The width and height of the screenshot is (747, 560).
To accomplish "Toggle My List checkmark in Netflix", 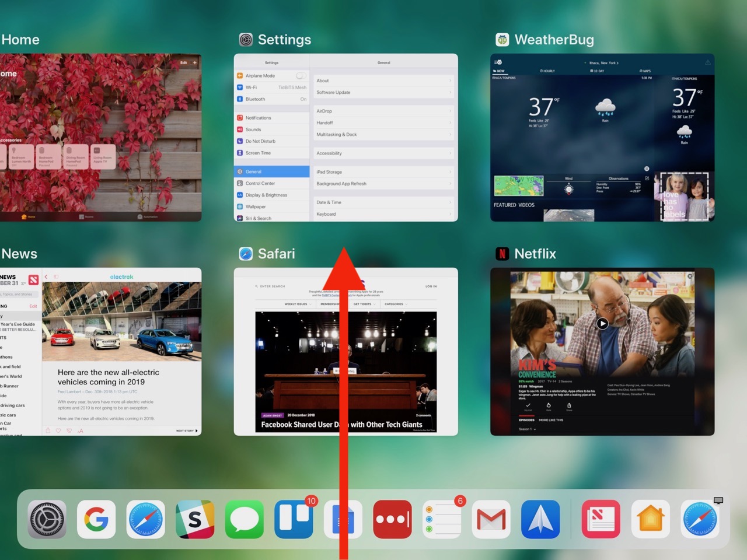I will pyautogui.click(x=528, y=406).
